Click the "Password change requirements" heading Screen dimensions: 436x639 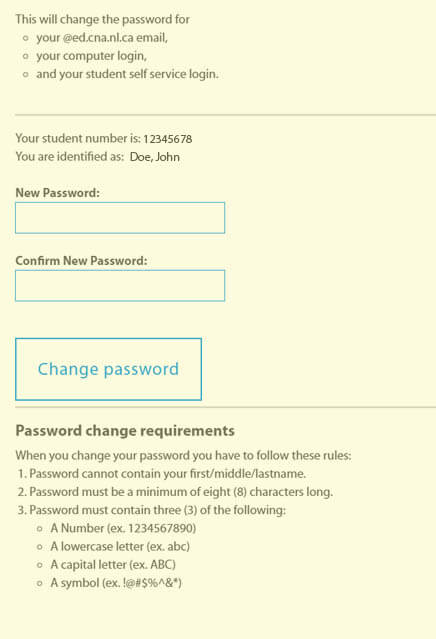125,431
